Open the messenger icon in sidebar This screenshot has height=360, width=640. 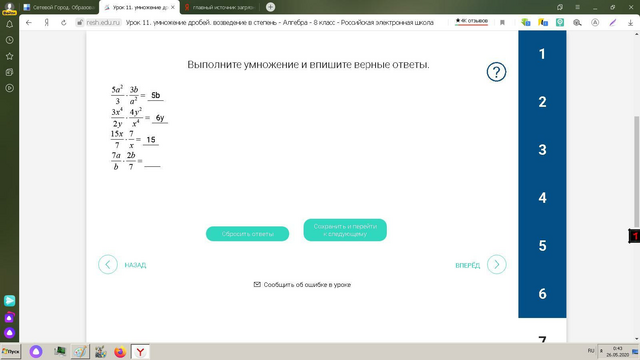9,301
